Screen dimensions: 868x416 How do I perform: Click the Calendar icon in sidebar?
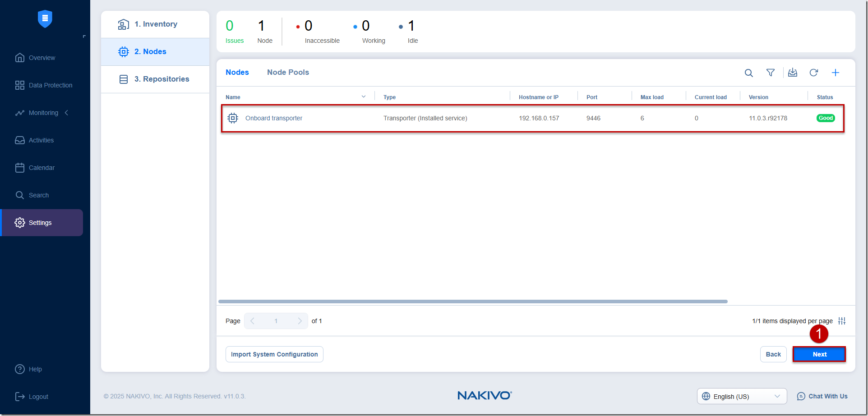tap(19, 168)
